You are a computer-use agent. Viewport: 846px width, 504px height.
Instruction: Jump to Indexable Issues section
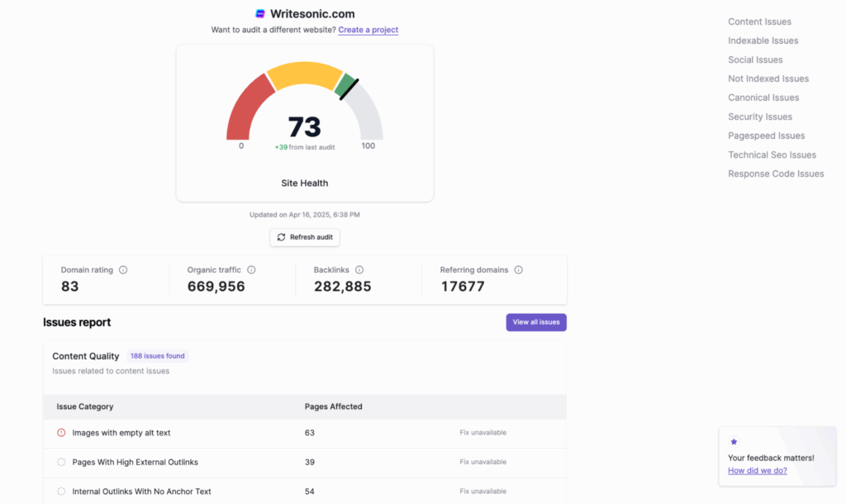763,40
